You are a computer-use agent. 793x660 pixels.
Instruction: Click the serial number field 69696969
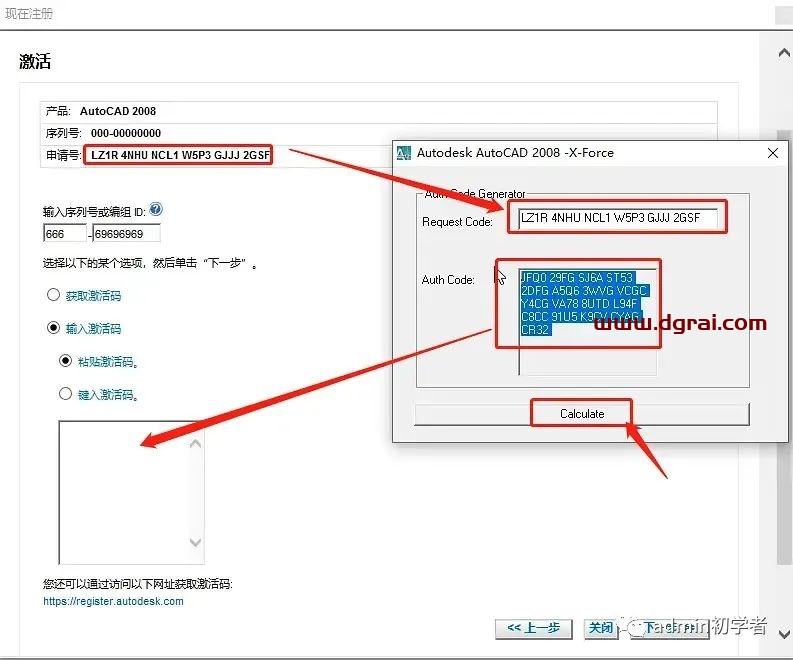(x=126, y=234)
